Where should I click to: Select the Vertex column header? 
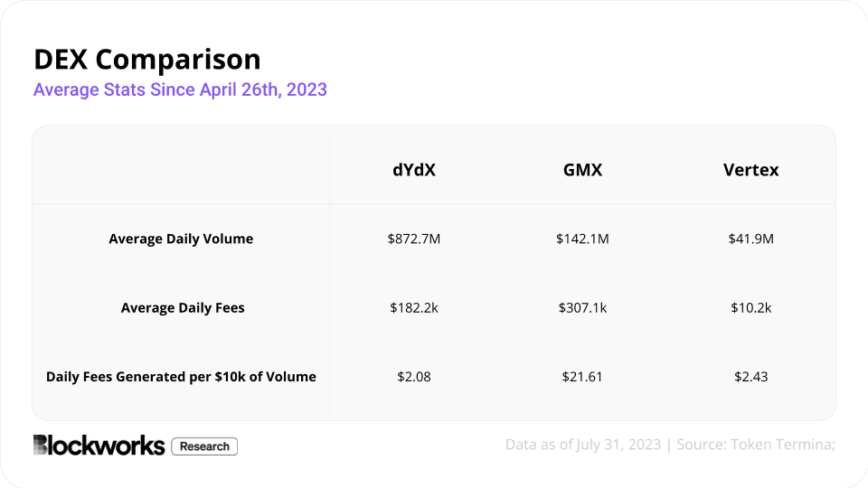coord(750,170)
